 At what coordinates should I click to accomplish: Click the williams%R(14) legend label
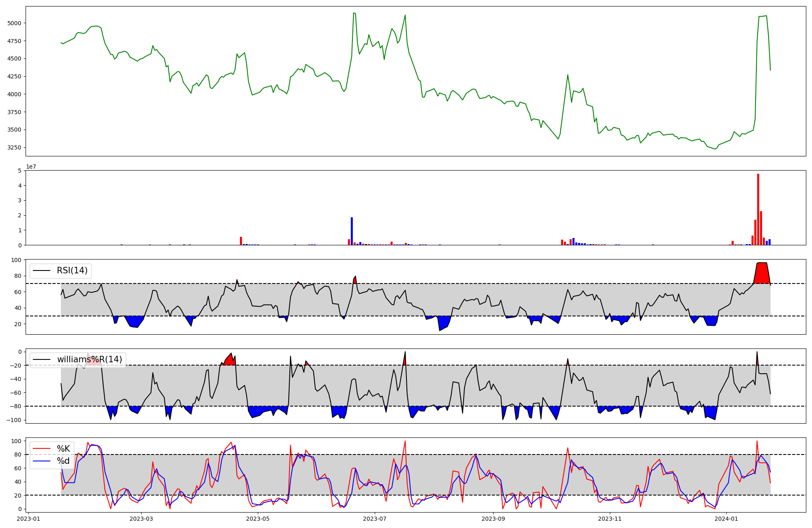(89, 359)
